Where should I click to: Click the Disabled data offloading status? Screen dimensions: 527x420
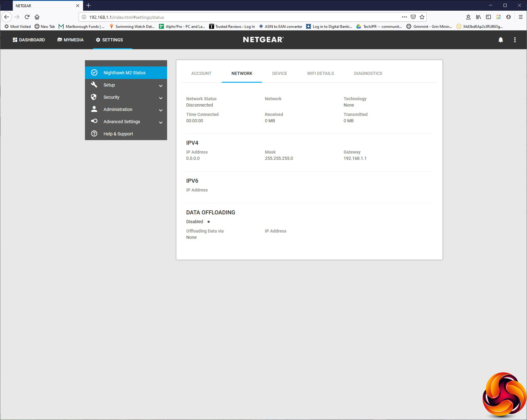pos(195,222)
